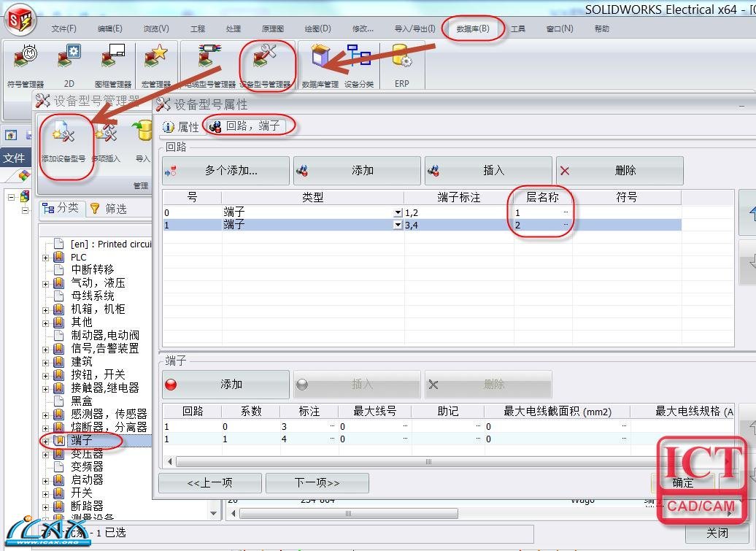
Task: Click the project icon at tree root
Action: 25,197
